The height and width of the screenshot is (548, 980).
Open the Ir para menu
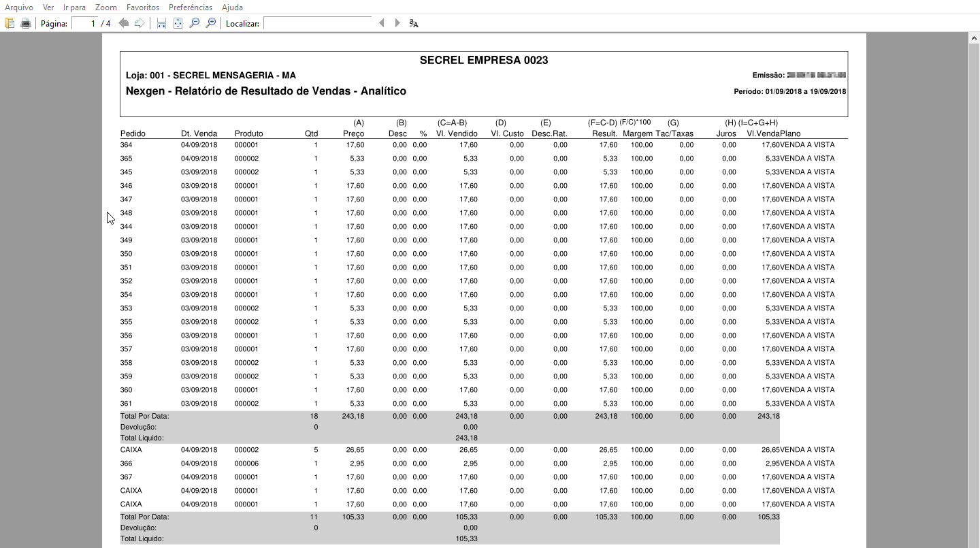point(74,7)
